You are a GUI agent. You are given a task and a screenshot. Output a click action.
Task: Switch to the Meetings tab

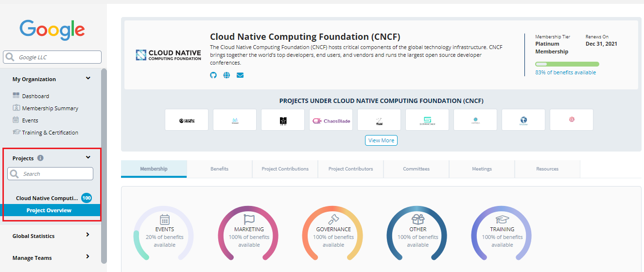482,169
